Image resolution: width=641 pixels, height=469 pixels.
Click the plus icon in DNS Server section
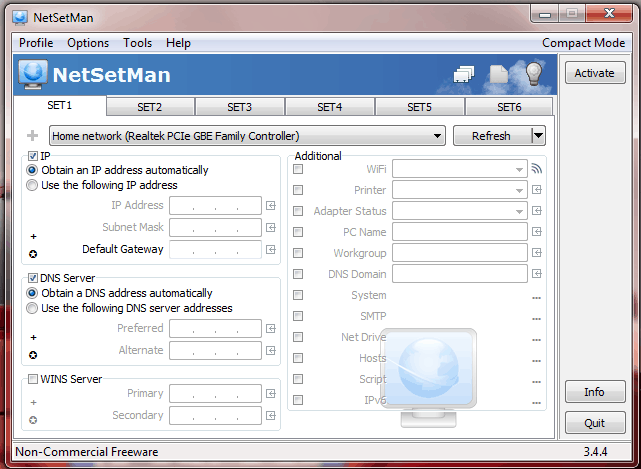tap(34, 337)
